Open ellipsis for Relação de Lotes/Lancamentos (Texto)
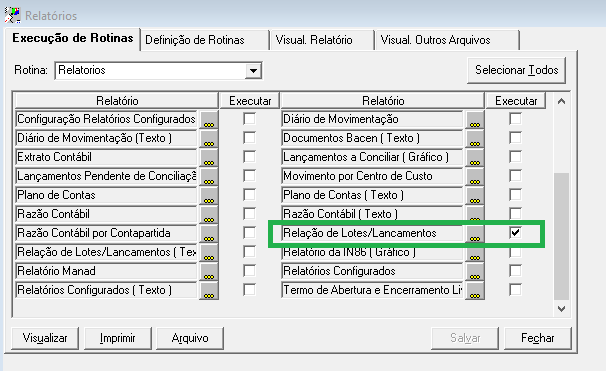 [x=209, y=252]
